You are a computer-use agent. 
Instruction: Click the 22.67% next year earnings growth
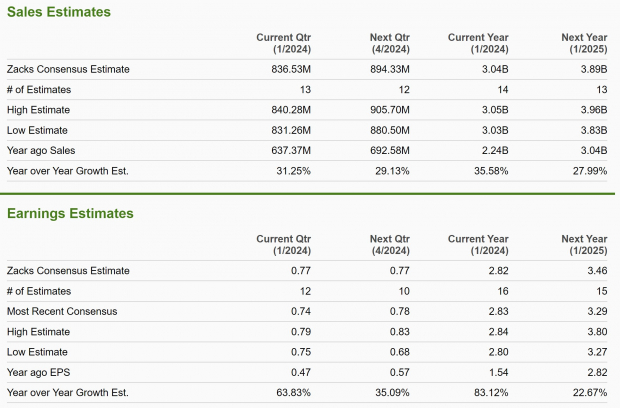(588, 392)
